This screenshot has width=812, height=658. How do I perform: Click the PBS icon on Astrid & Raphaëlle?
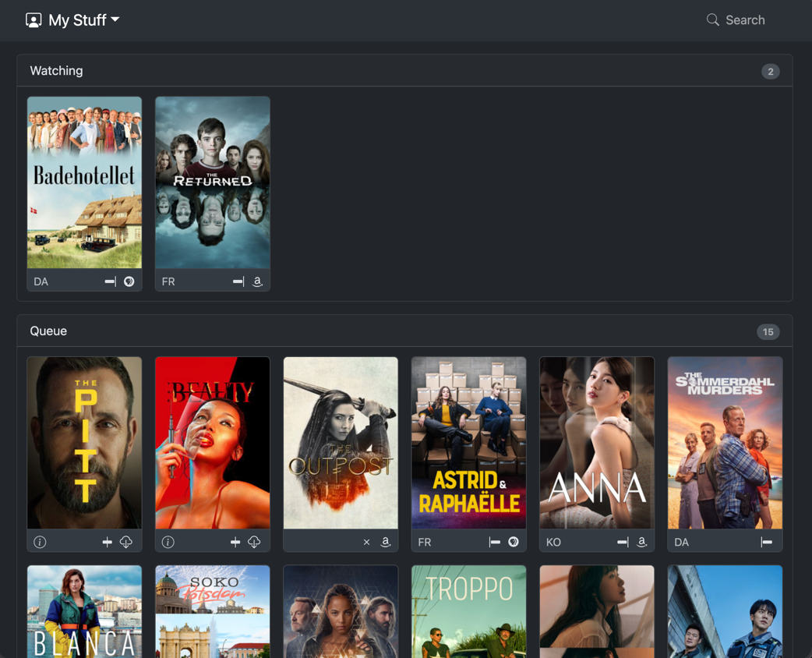pos(514,542)
